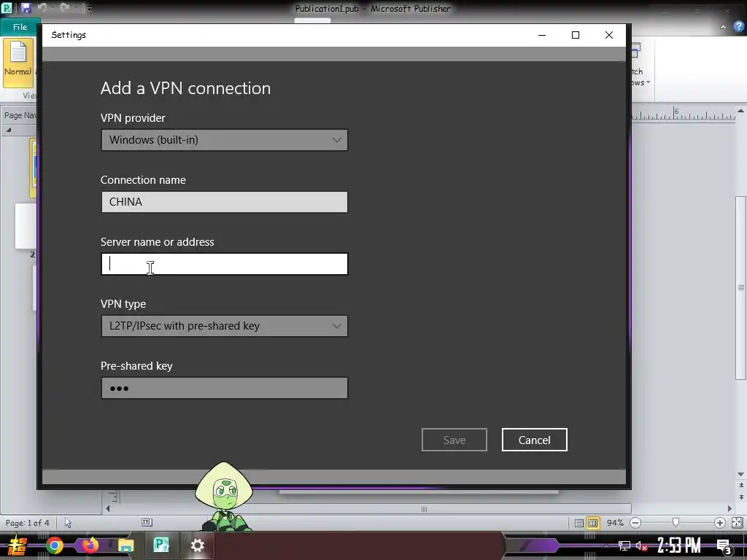Redo via Publisher Quick Access toolbar
747x560 pixels.
pos(65,7)
